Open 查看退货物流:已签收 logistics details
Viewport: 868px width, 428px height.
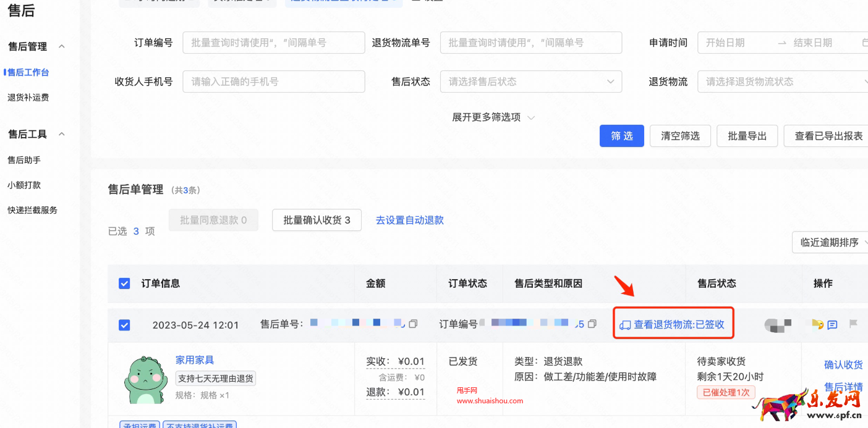[x=673, y=323]
